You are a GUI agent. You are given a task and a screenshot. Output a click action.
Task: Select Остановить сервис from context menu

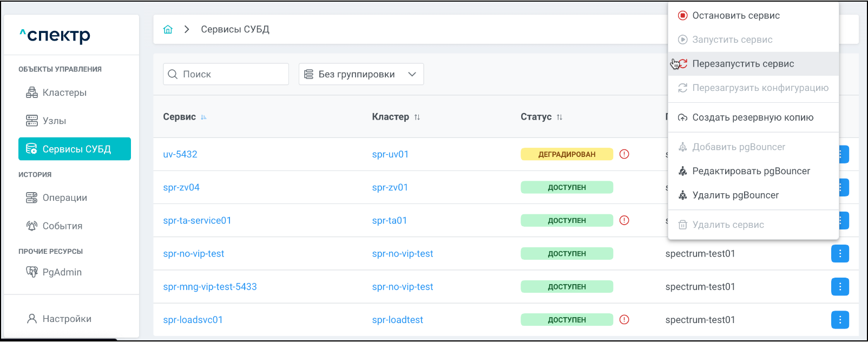click(x=735, y=16)
